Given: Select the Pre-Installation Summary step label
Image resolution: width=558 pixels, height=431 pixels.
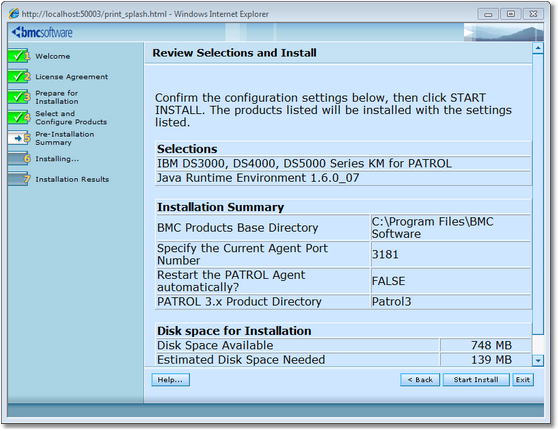Looking at the screenshot, I should coord(65,138).
